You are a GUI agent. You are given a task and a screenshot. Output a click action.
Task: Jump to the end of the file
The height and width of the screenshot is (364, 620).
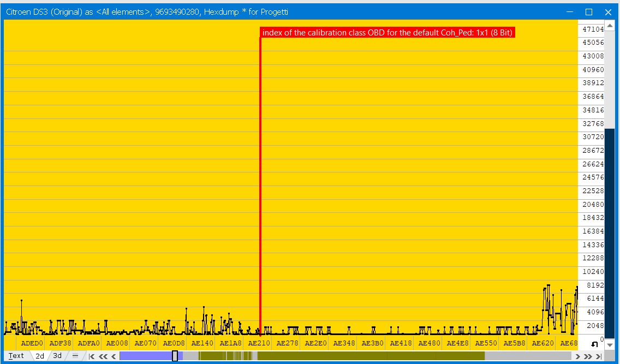pyautogui.click(x=599, y=356)
